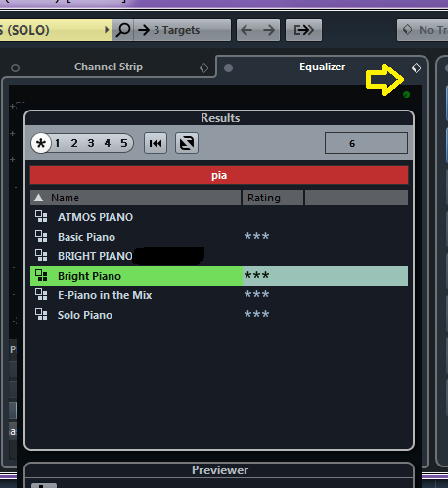448x488 pixels.
Task: Set rating filter to 4
Action: [x=108, y=143]
